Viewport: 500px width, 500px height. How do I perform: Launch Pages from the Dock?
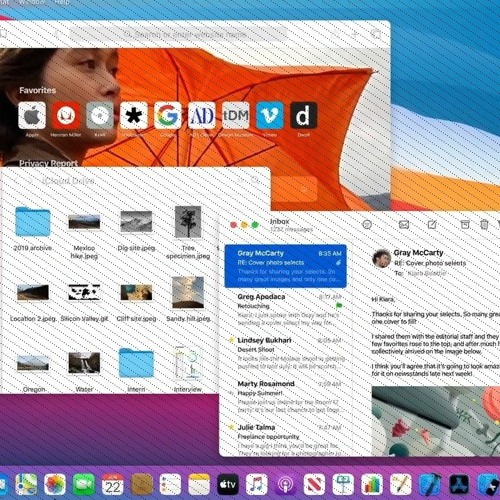pos(400,484)
